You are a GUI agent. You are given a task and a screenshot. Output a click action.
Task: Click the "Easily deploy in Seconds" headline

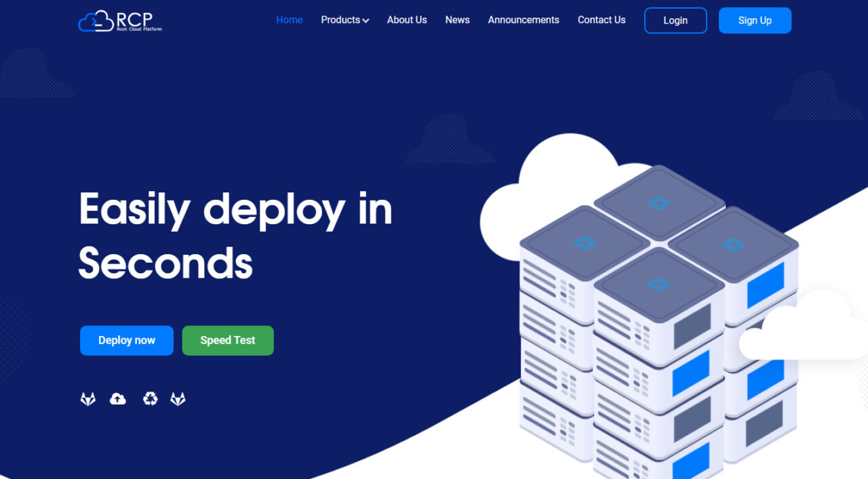pyautogui.click(x=235, y=235)
